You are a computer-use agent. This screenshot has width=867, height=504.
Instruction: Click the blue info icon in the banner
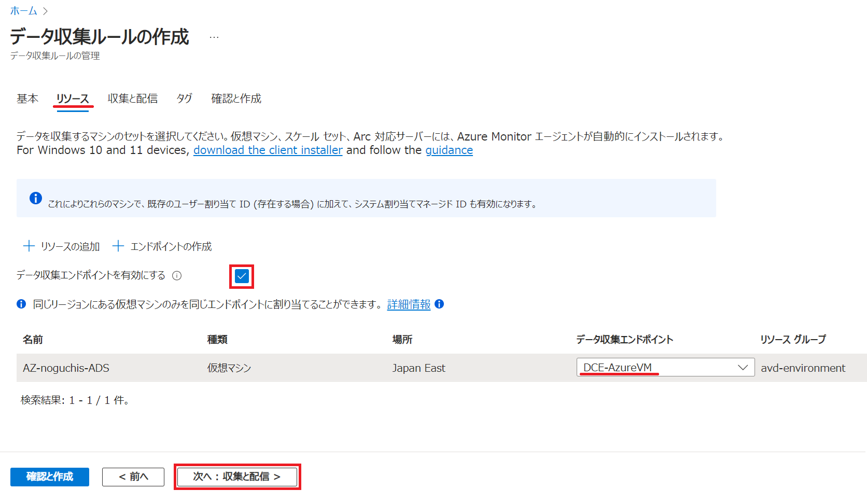coord(36,198)
